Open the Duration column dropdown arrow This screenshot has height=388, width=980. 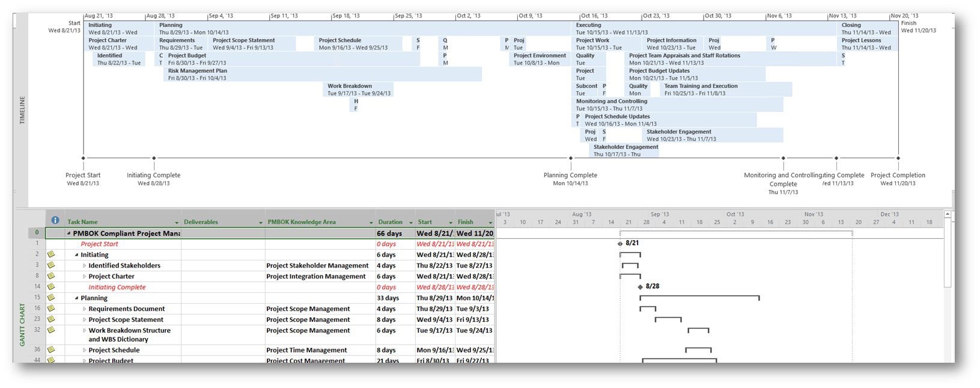tap(411, 223)
